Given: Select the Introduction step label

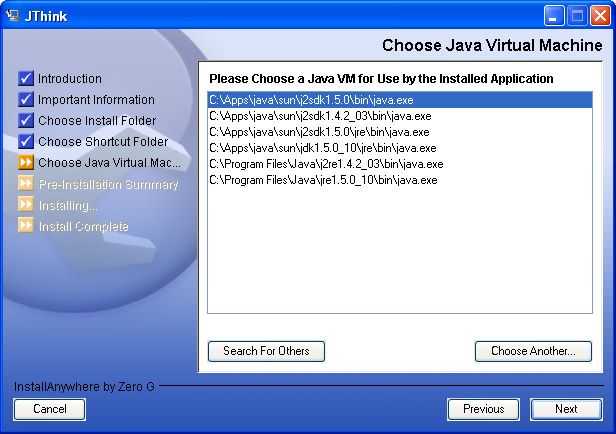Looking at the screenshot, I should pos(70,79).
